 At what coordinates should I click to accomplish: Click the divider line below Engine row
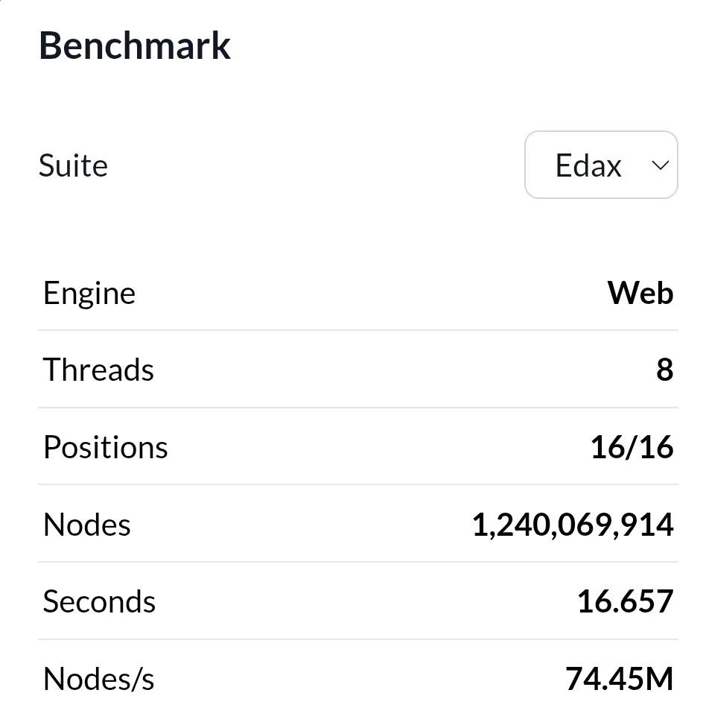(x=358, y=331)
